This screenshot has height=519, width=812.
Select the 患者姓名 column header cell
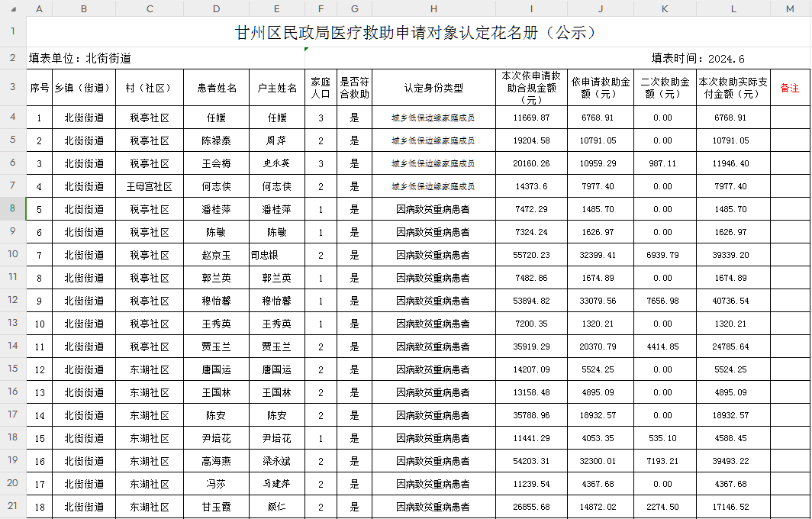(217, 88)
